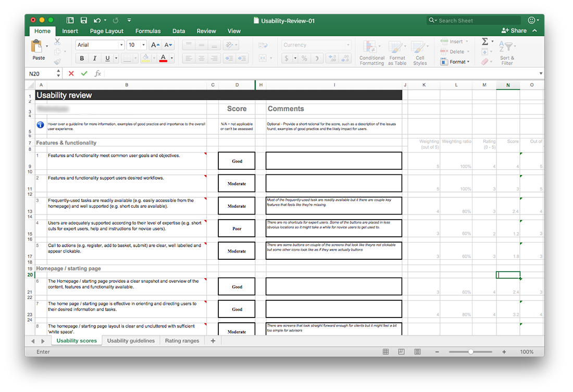Screen dimensions: 573x392
Task: Click the Paste clipboard icon
Action: [x=39, y=47]
